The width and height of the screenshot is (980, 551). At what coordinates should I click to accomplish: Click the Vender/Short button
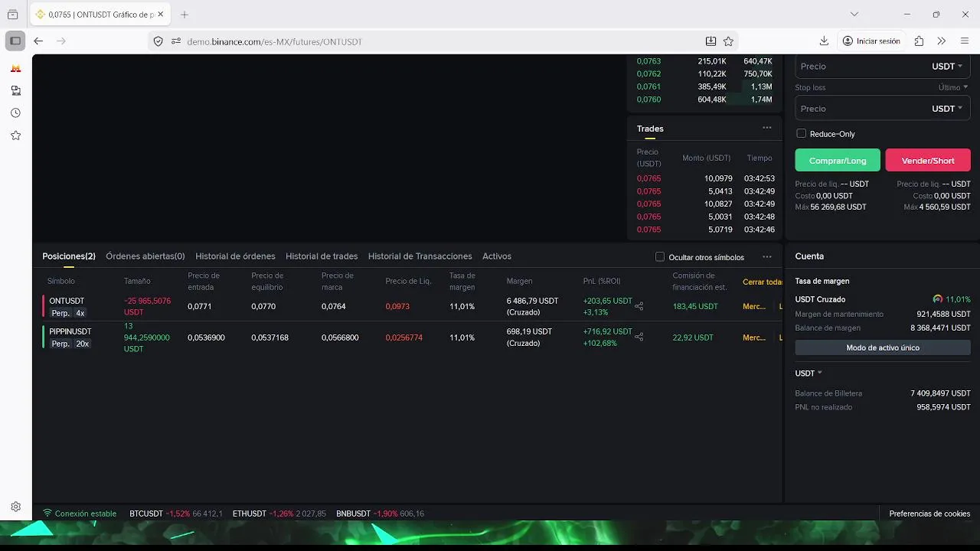tap(928, 160)
